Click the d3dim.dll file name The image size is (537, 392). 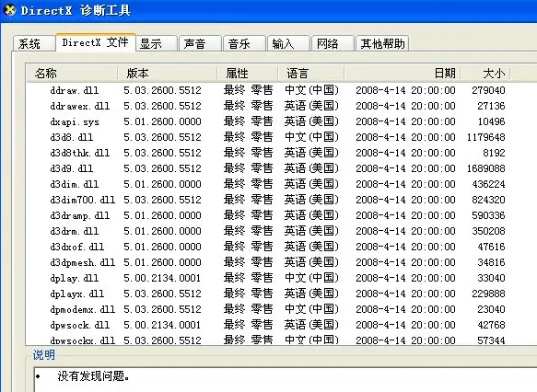pyautogui.click(x=75, y=184)
